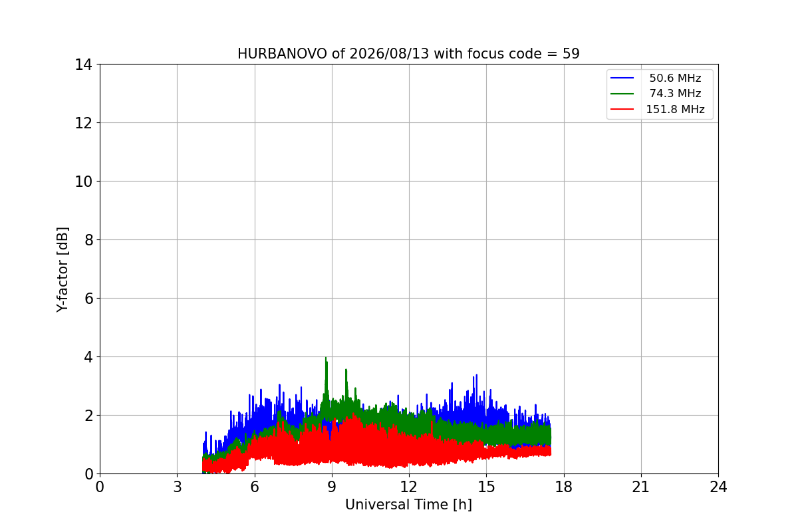Click the red 151.8 MHz legend line
Screen dimensions: 798x532
(x=623, y=110)
